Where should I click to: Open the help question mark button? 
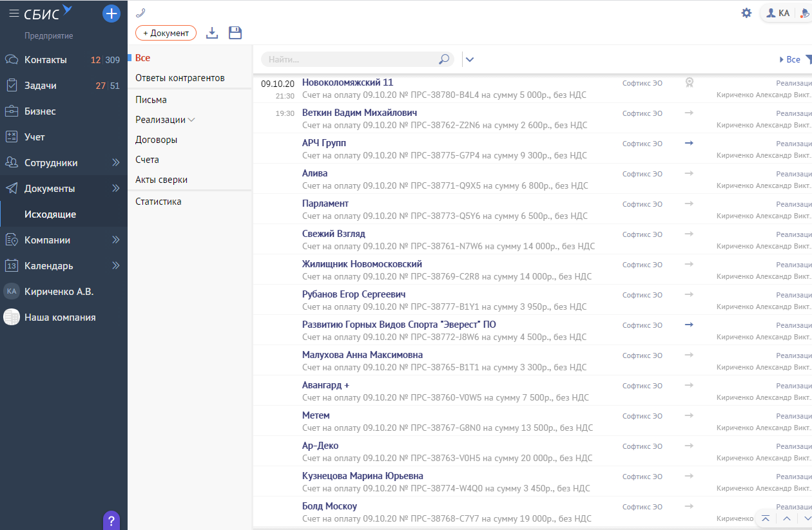pos(111,520)
